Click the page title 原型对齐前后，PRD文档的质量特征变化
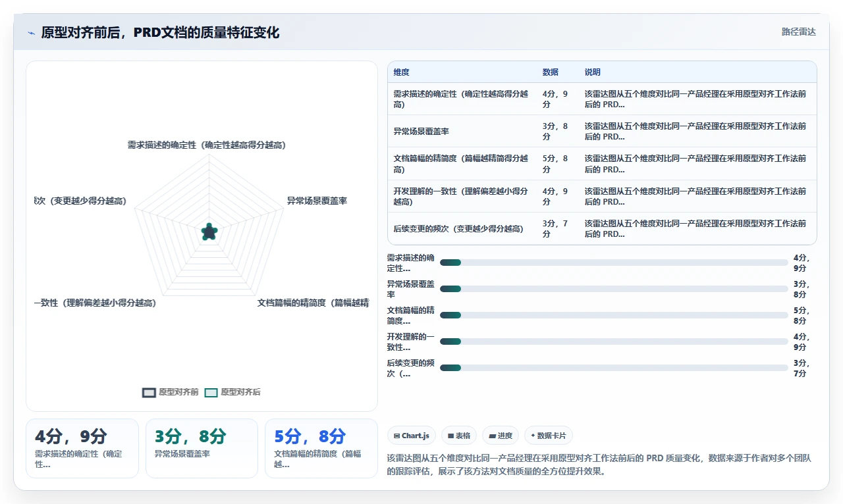Viewport: 843px width, 504px height. point(160,32)
